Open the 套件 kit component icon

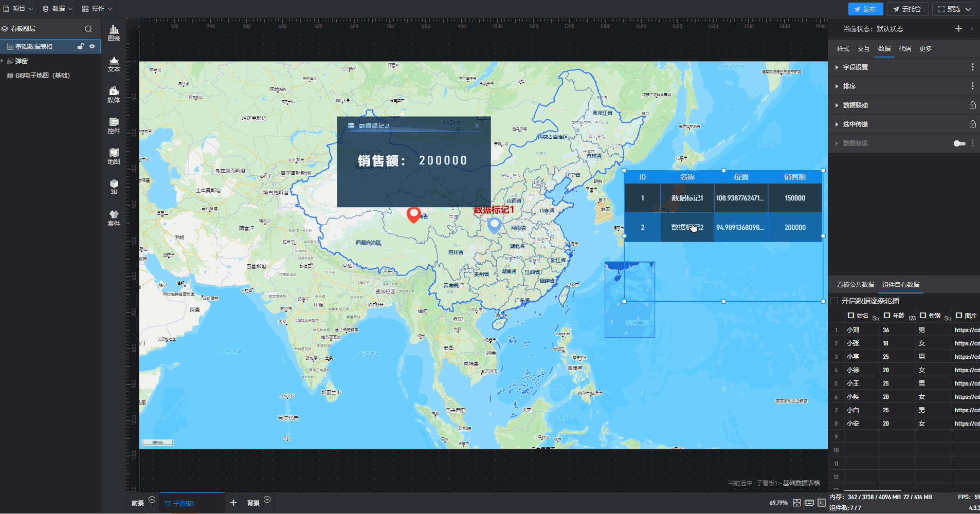114,218
